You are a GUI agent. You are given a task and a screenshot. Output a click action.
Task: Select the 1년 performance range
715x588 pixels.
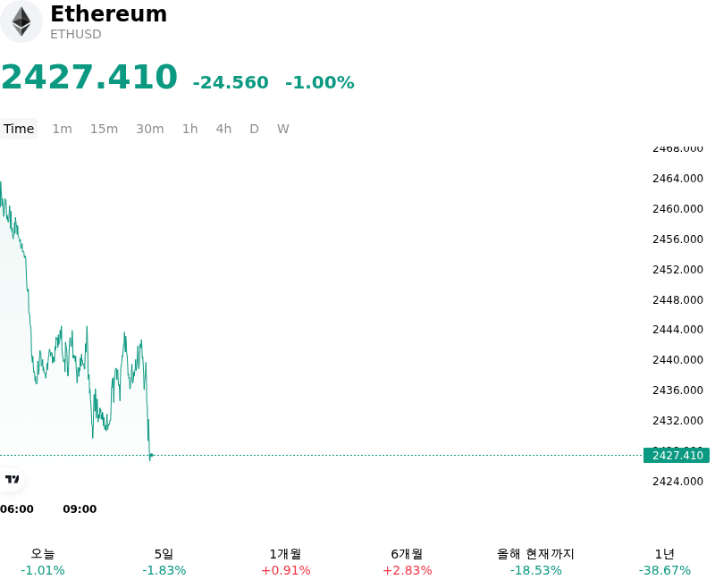pos(665,562)
